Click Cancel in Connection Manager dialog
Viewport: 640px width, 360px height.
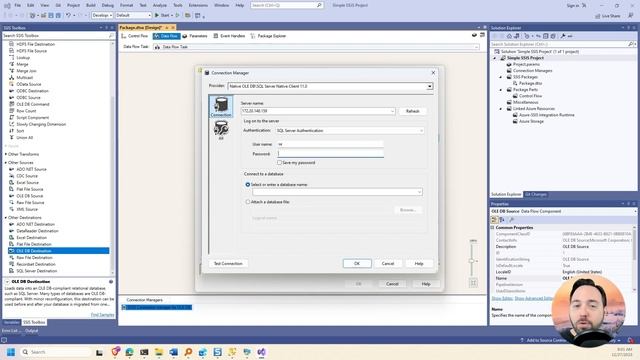pos(388,264)
